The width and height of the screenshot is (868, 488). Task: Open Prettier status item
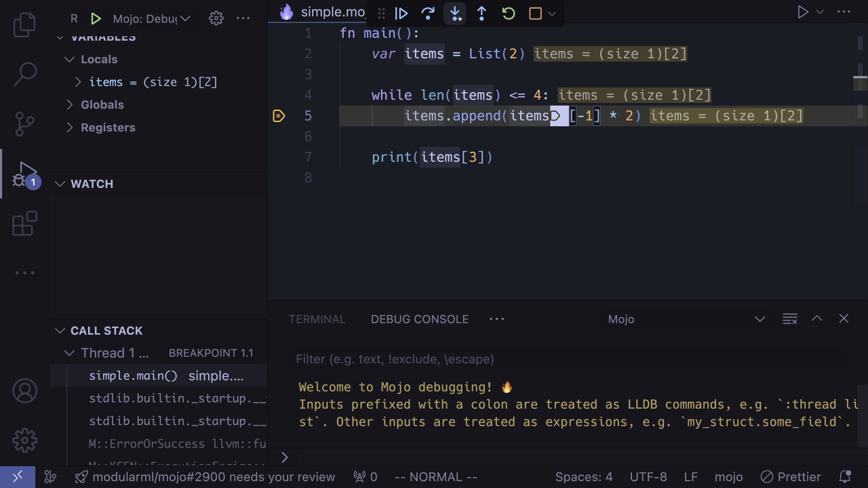click(791, 477)
